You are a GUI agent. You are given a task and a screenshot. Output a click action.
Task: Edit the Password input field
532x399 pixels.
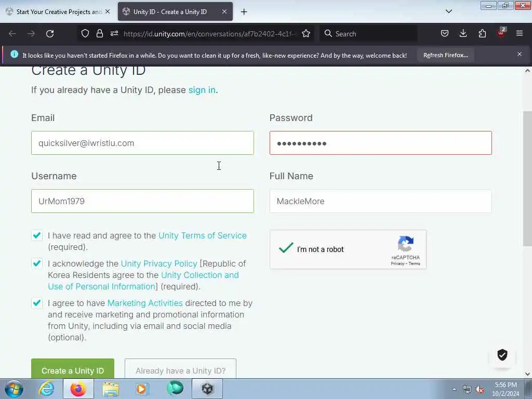click(381, 143)
